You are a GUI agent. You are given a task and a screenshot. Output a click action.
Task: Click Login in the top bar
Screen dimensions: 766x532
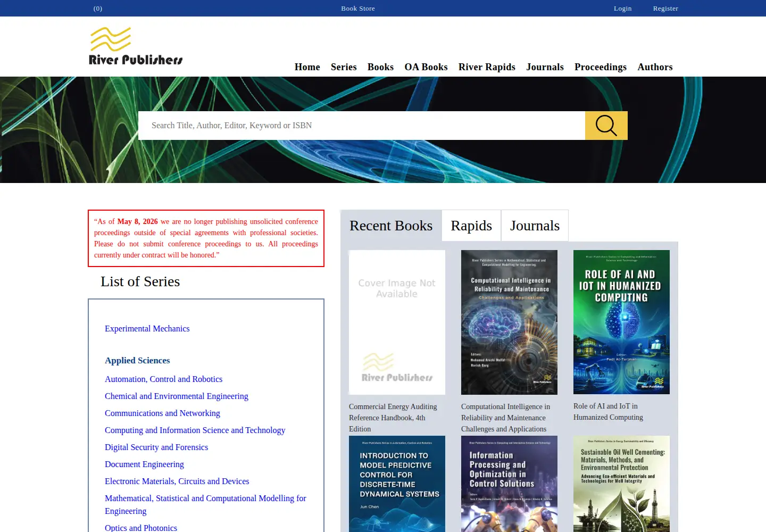coord(622,9)
